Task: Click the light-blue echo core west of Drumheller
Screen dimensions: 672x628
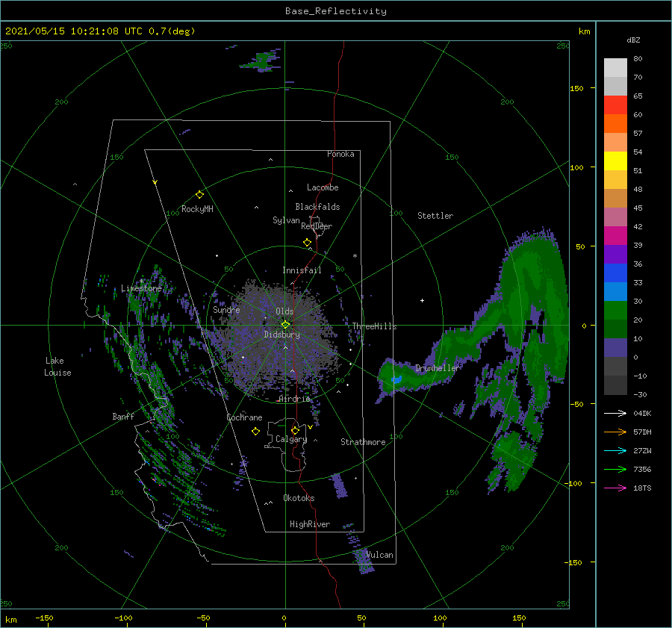Action: (396, 379)
